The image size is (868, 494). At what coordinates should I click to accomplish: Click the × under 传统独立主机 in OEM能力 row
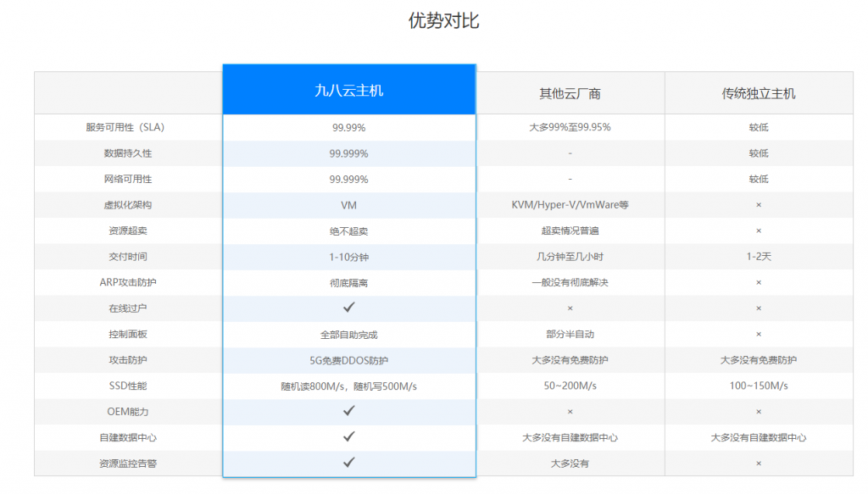[x=759, y=412]
